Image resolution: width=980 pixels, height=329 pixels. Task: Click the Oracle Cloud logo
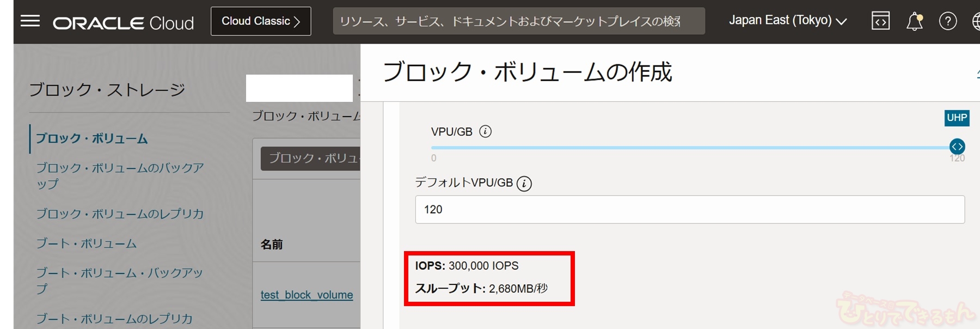click(x=123, y=23)
